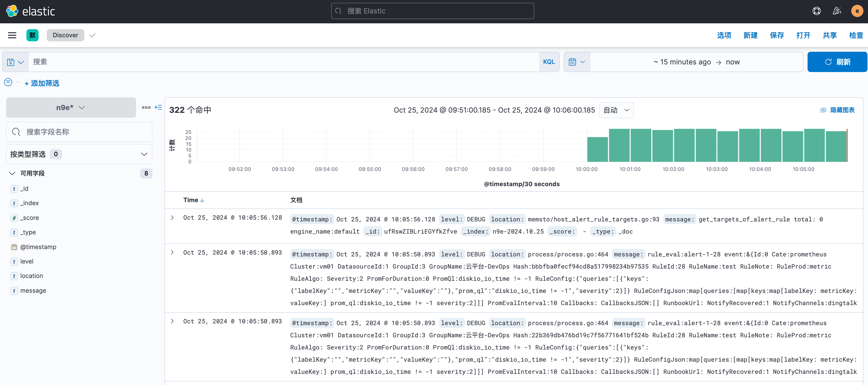Click the hamburger menu icon
868x385 pixels.
tap(13, 35)
